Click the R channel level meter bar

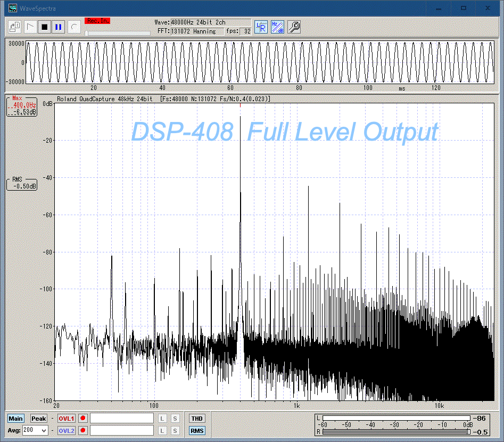point(396,432)
